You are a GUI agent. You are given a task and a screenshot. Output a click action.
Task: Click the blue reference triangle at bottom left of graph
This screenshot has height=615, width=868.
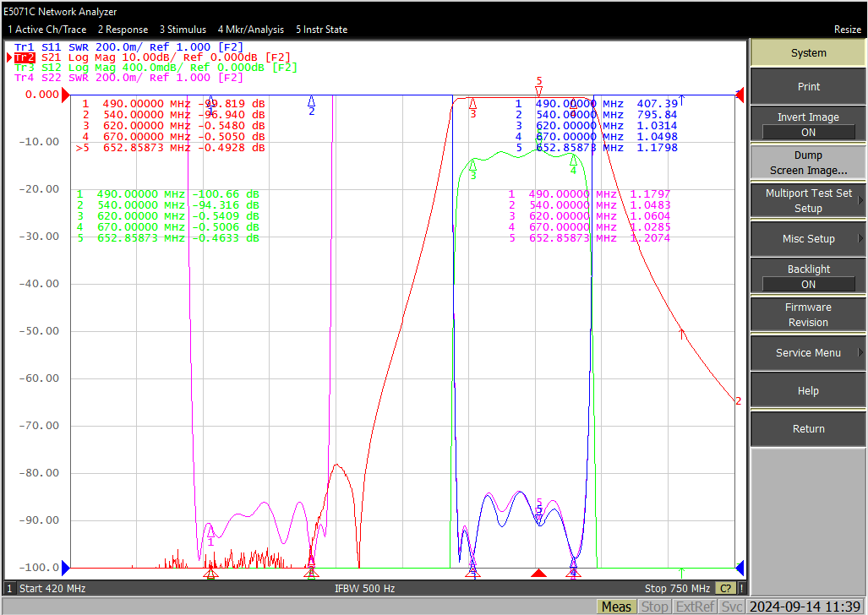point(66,568)
